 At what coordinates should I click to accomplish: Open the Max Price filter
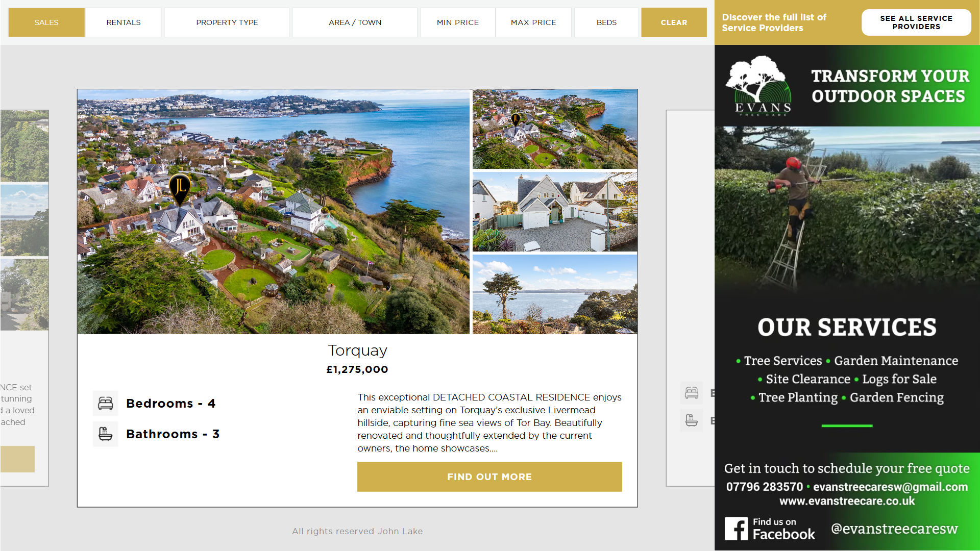pos(533,22)
